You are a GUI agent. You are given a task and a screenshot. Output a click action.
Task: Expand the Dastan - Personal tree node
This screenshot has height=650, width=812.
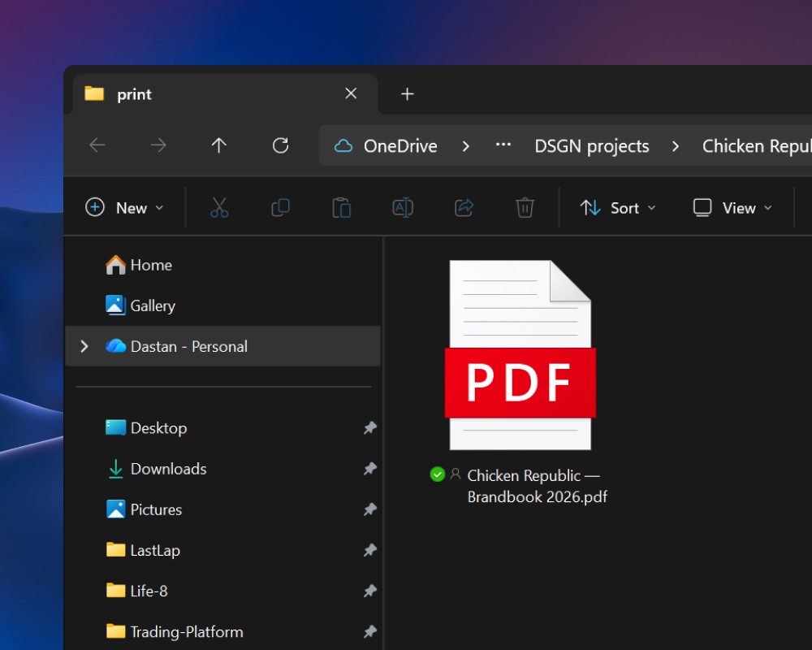[84, 346]
